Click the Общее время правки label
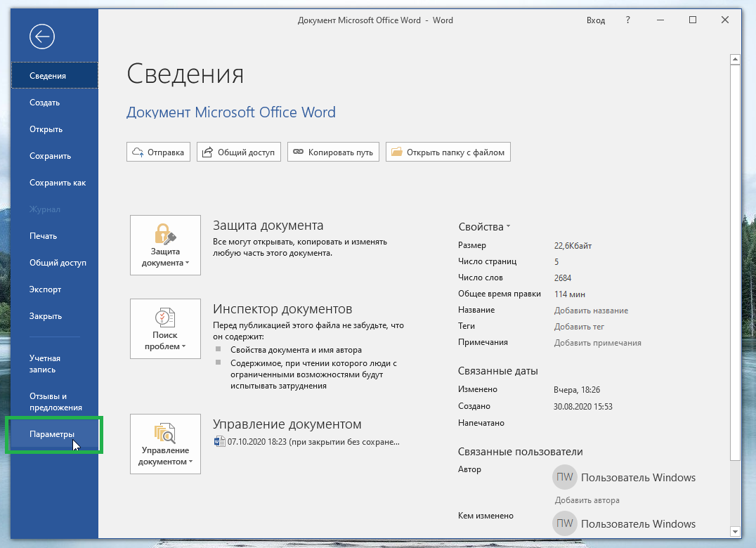This screenshot has height=548, width=756. click(500, 294)
